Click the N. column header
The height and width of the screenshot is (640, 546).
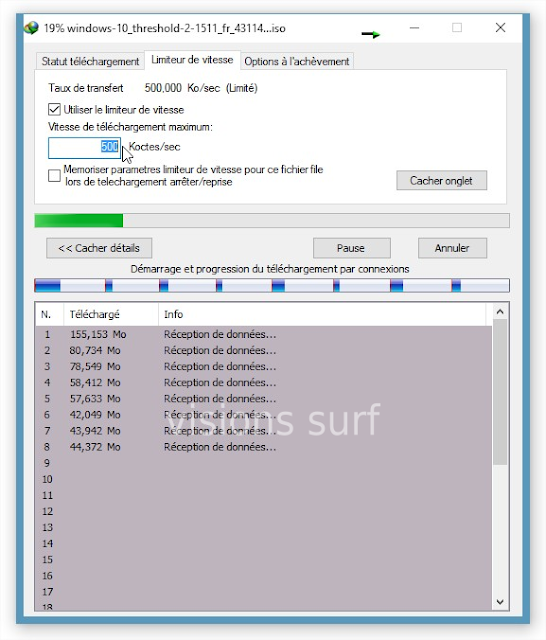tap(49, 314)
